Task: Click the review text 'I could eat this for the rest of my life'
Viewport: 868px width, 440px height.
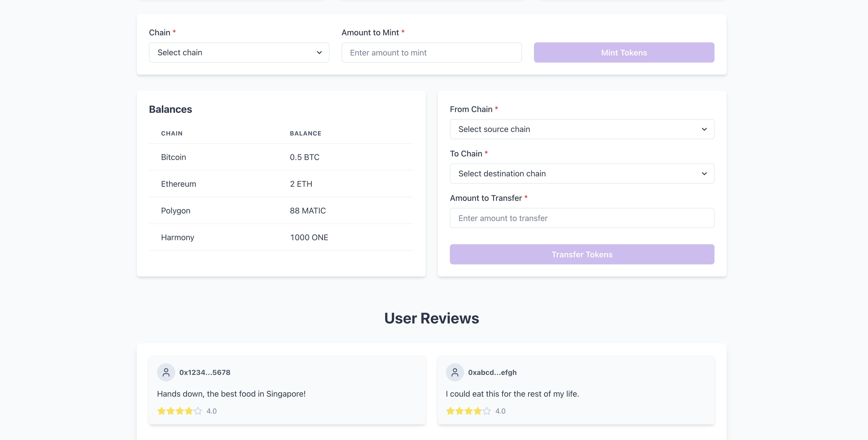Action: pyautogui.click(x=513, y=394)
